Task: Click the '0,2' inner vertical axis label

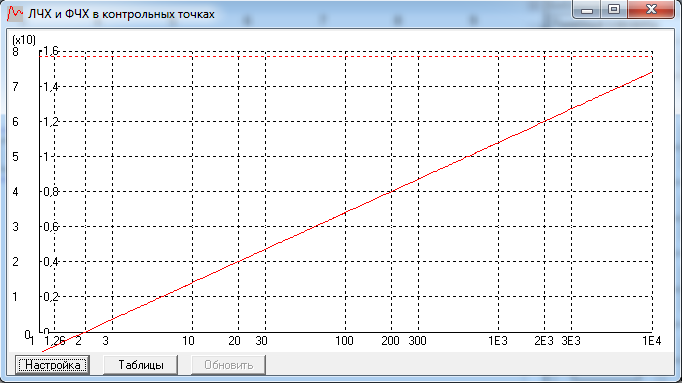Action: click(x=50, y=296)
